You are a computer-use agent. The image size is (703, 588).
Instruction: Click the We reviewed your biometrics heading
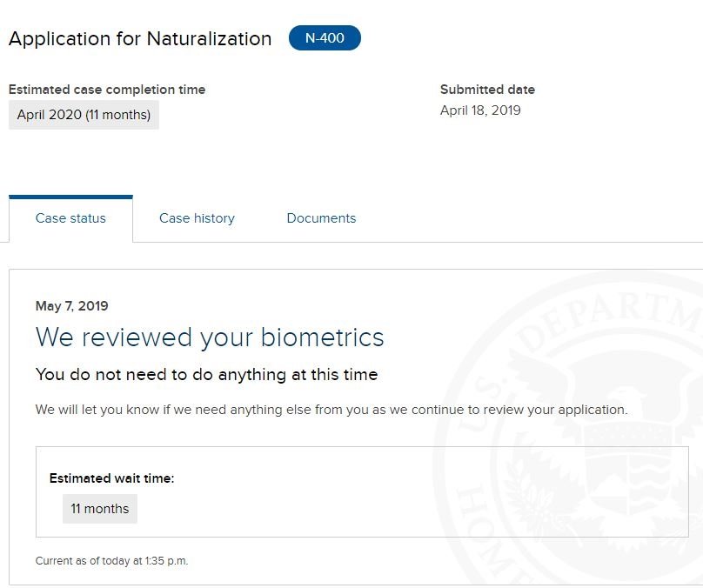tap(210, 337)
